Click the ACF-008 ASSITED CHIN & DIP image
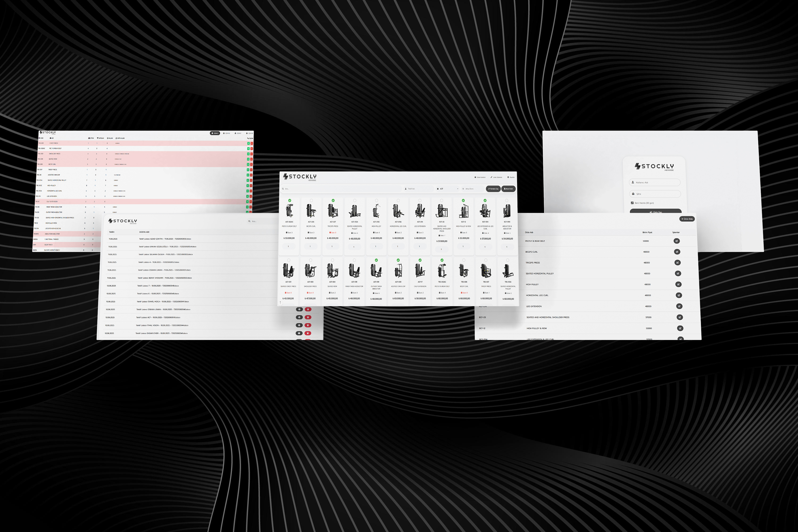 (x=398, y=271)
